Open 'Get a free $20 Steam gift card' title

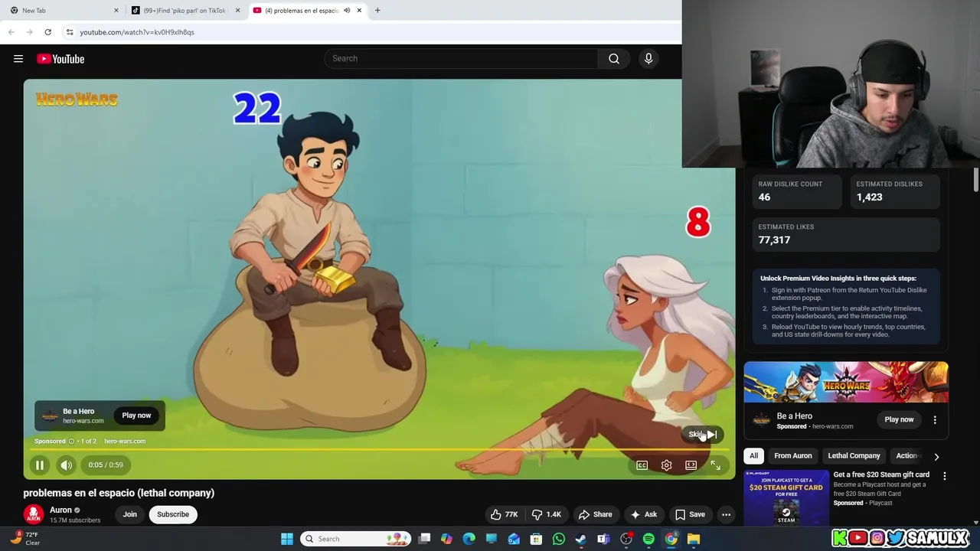(x=881, y=474)
